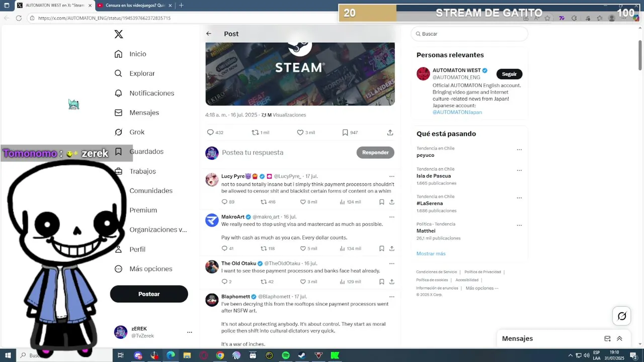Click the Windows Start button
The image size is (644, 362).
[7, 355]
